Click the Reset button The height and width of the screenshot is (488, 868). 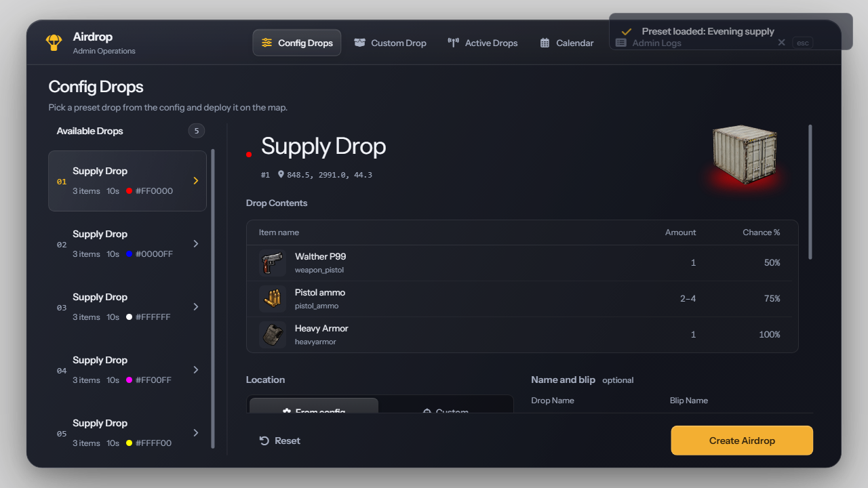point(279,441)
